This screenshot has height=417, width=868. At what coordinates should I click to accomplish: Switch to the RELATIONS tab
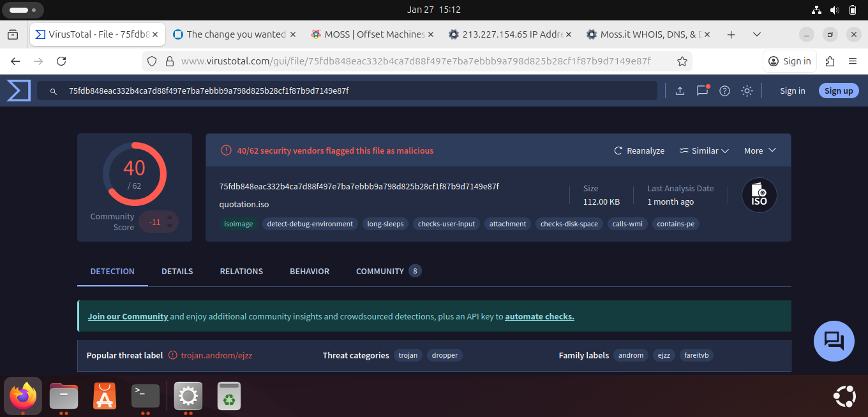tap(241, 271)
